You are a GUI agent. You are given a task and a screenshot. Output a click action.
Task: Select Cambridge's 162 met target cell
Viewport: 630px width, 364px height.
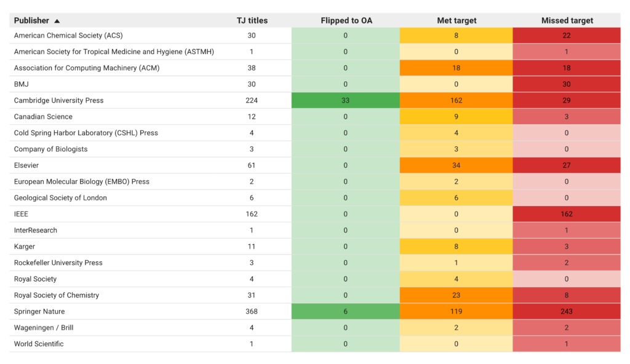(x=456, y=100)
